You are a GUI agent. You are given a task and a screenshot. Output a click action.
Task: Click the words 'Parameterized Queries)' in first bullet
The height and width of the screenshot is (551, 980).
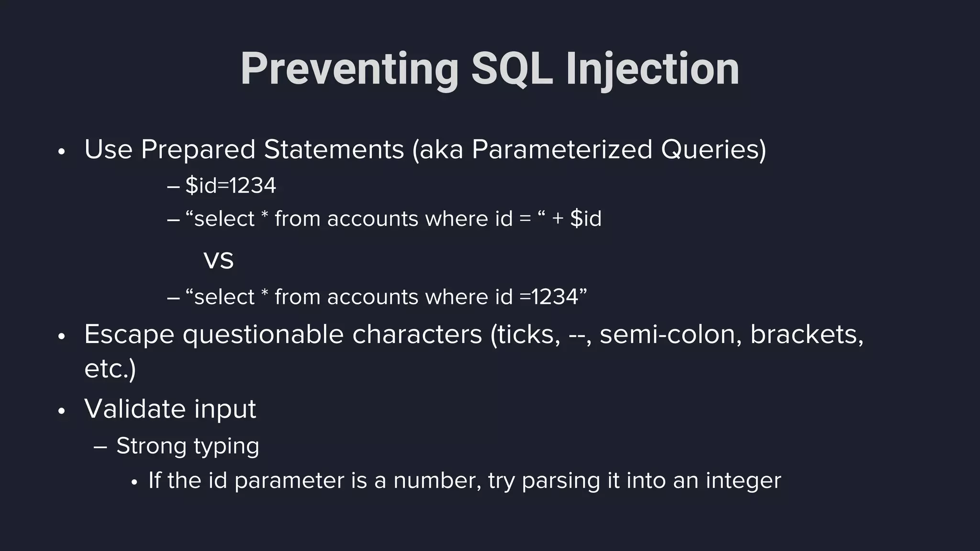[x=619, y=150]
